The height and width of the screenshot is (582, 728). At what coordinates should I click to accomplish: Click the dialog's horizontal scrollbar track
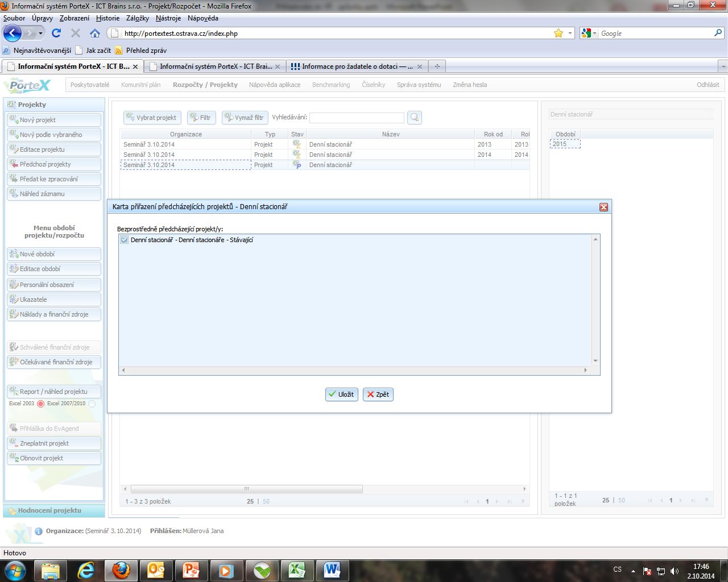click(354, 370)
